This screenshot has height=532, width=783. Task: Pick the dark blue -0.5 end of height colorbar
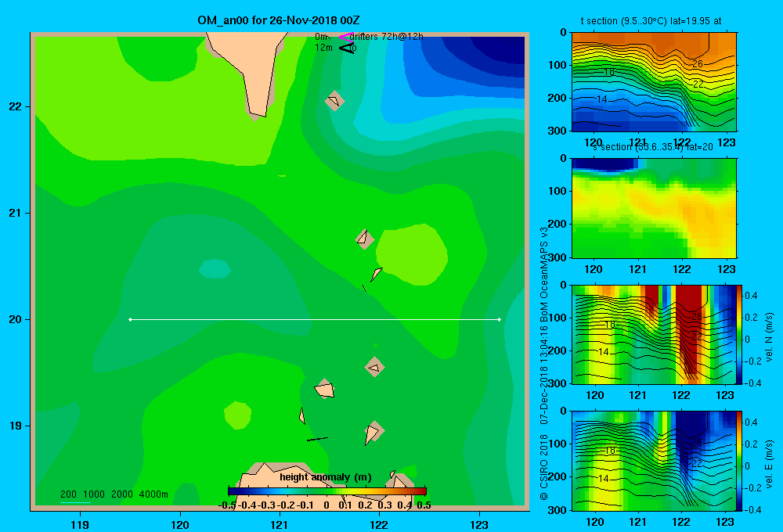(233, 491)
